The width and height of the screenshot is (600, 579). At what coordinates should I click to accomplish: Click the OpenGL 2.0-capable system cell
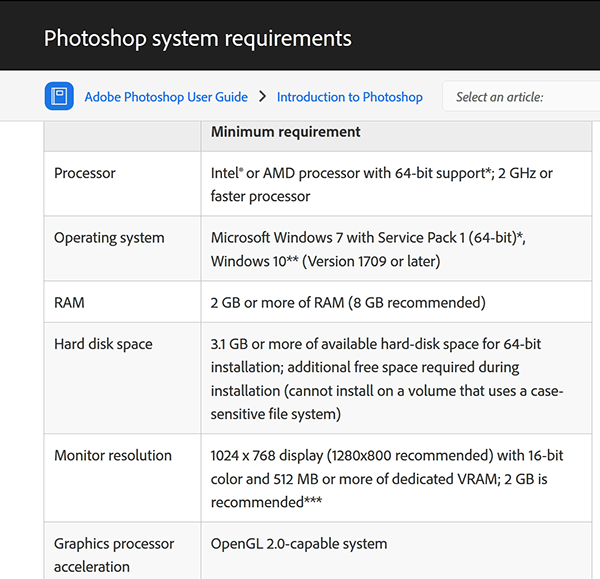tap(396, 551)
